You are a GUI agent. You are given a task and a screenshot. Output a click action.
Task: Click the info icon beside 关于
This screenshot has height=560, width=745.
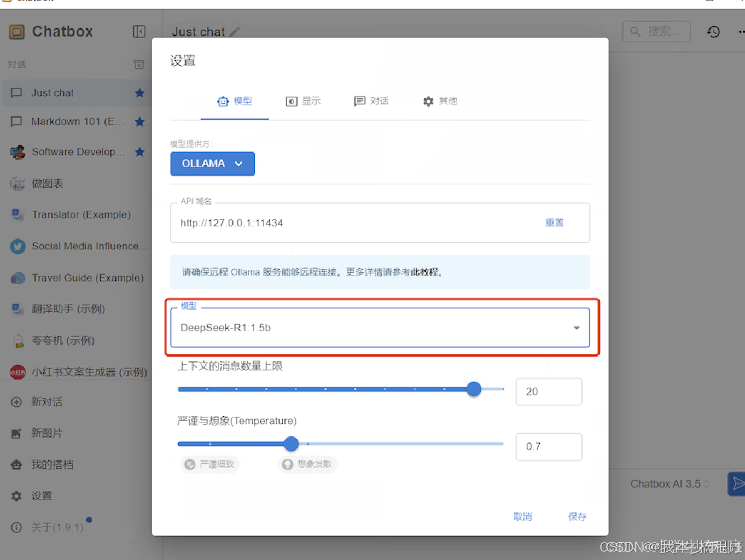(17, 528)
